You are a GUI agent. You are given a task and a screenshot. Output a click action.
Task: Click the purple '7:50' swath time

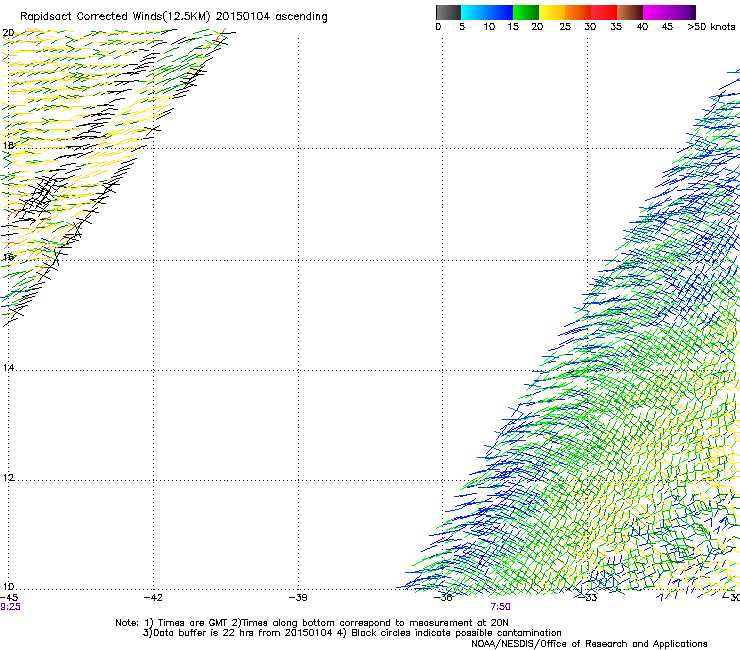(x=500, y=607)
